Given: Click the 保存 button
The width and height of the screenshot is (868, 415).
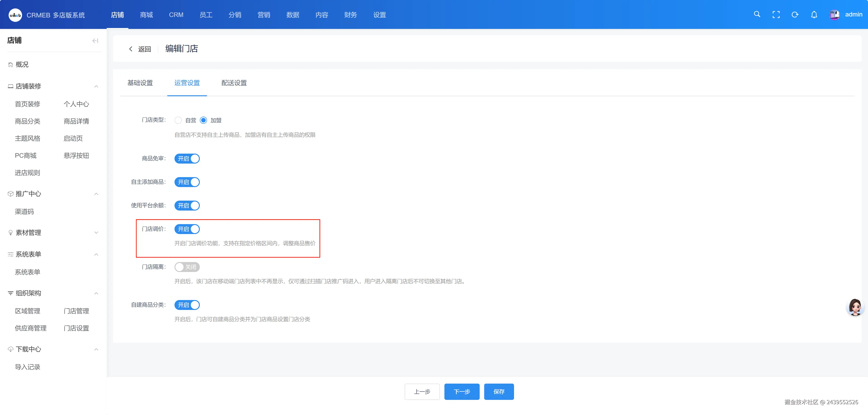Looking at the screenshot, I should [x=499, y=392].
